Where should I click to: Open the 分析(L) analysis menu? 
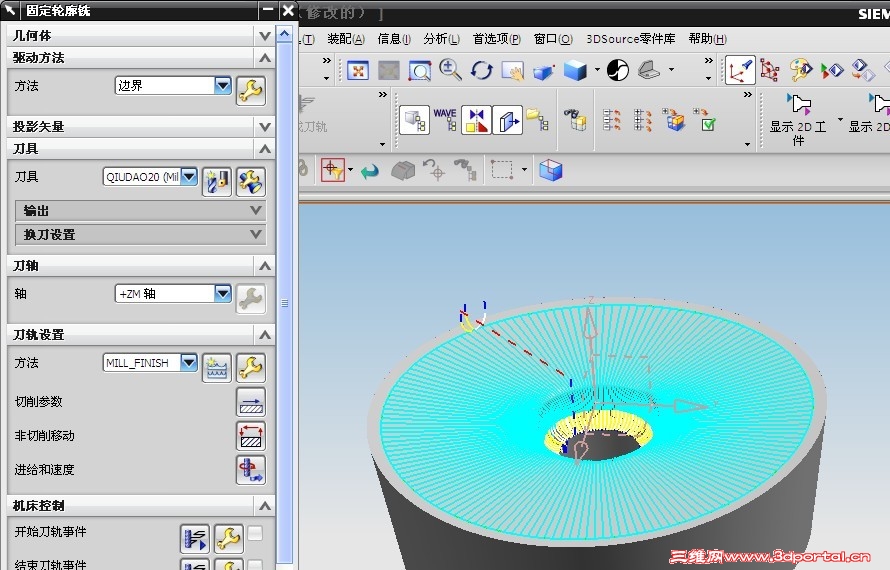(x=441, y=39)
